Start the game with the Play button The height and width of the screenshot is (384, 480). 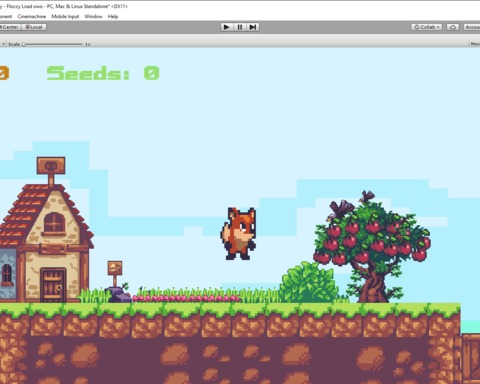(x=227, y=27)
